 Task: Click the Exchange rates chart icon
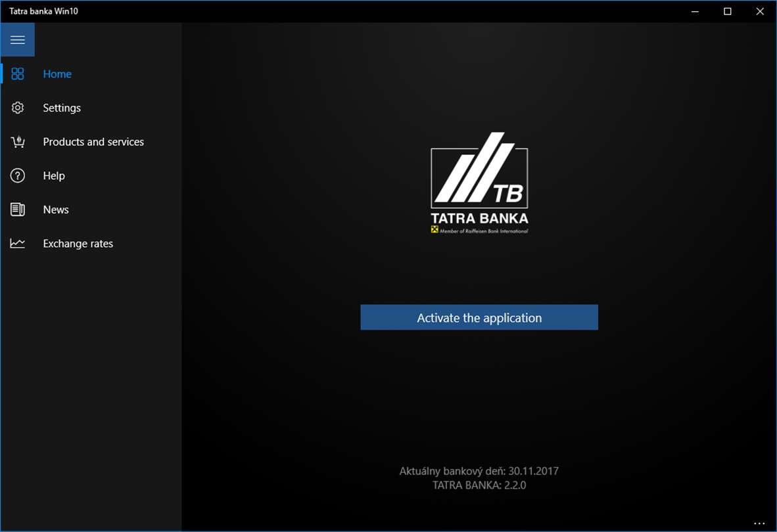(17, 244)
